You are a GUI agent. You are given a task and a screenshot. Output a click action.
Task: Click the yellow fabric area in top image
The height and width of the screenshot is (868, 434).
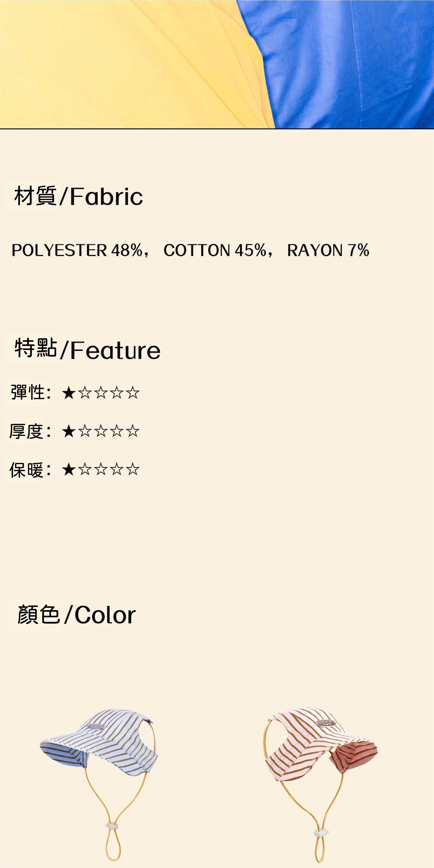118,64
